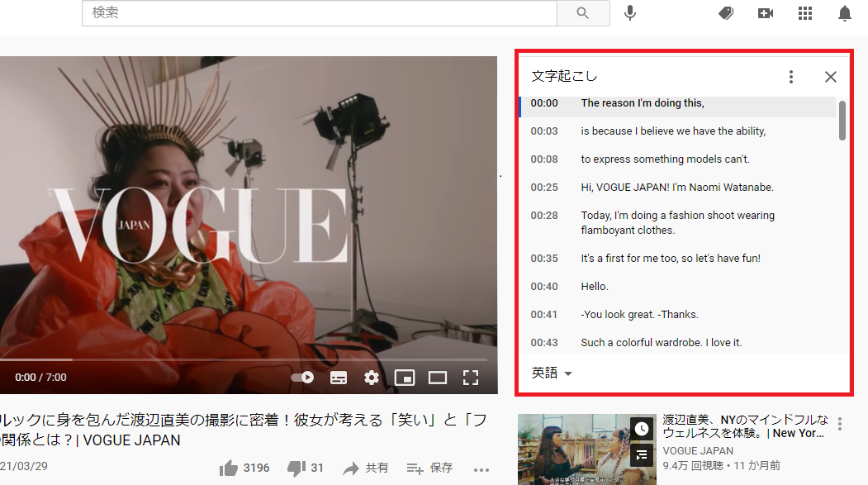Viewport: 868px width, 485px height.
Task: Open the recommended video title 渡辺直美、NY
Action: 745,426
